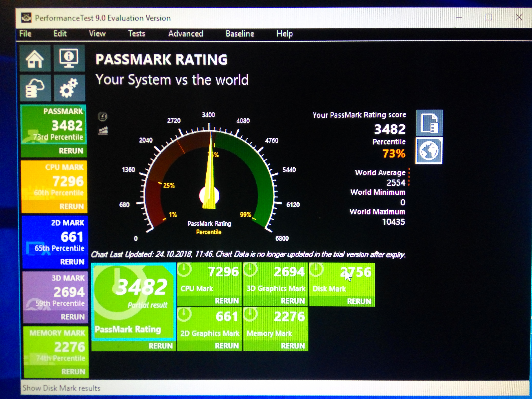Screen dimensions: 532x399
Task: Click the globe icon to compare online
Action: 429,151
